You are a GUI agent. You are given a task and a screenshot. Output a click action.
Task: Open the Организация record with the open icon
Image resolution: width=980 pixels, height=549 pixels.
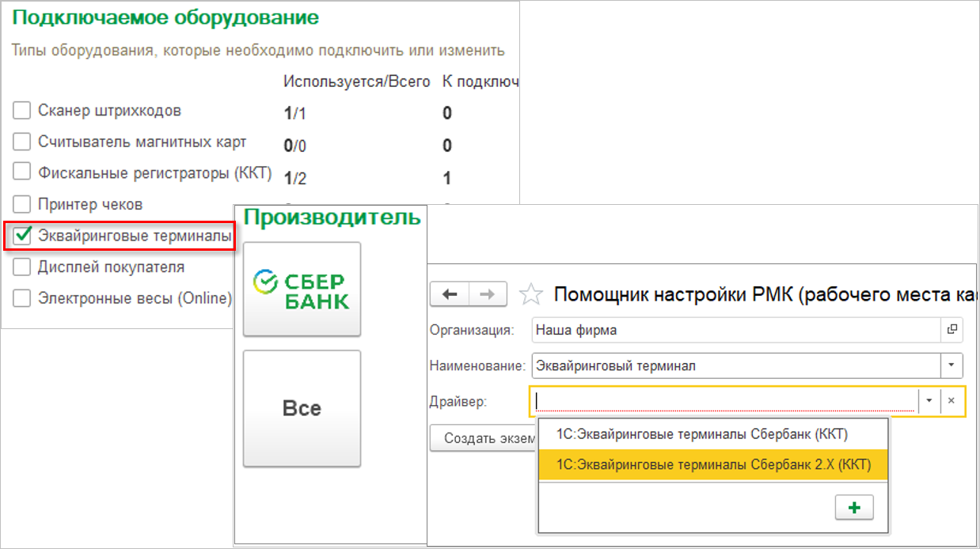952,329
